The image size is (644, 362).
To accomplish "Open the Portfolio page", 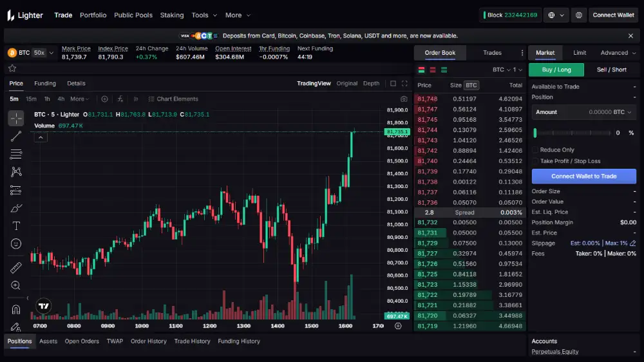I will point(93,15).
